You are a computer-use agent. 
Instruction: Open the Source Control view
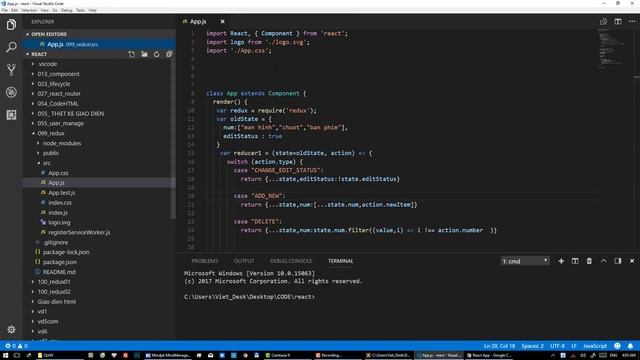click(x=11, y=70)
